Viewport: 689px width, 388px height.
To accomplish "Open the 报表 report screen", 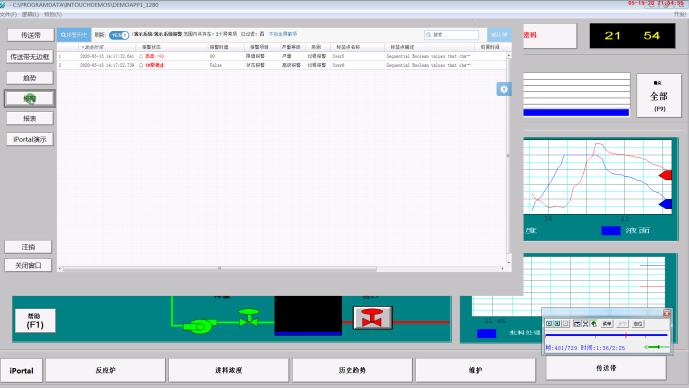I will (x=30, y=118).
